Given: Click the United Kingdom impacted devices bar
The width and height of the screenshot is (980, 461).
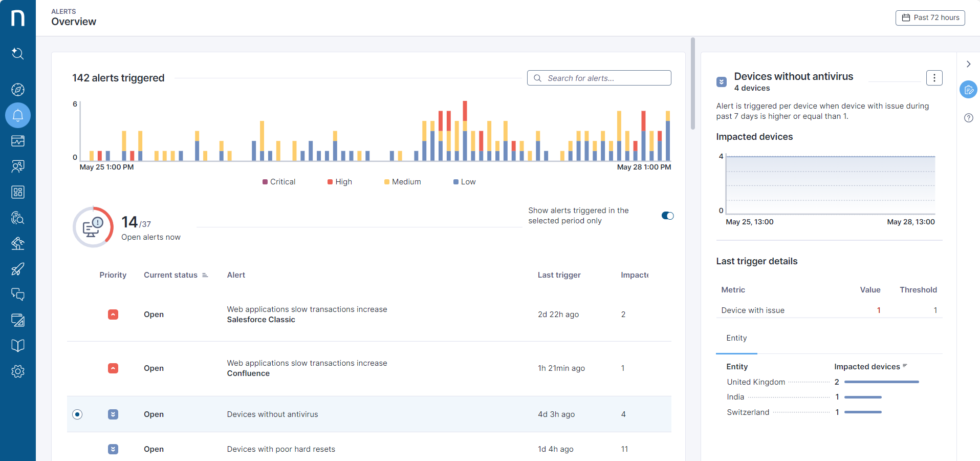Looking at the screenshot, I should pyautogui.click(x=881, y=382).
